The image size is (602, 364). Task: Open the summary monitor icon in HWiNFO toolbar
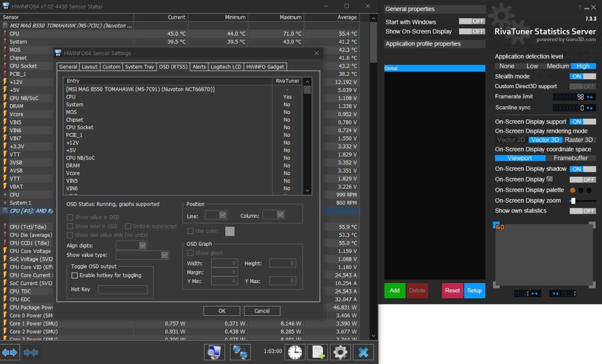[x=214, y=352]
